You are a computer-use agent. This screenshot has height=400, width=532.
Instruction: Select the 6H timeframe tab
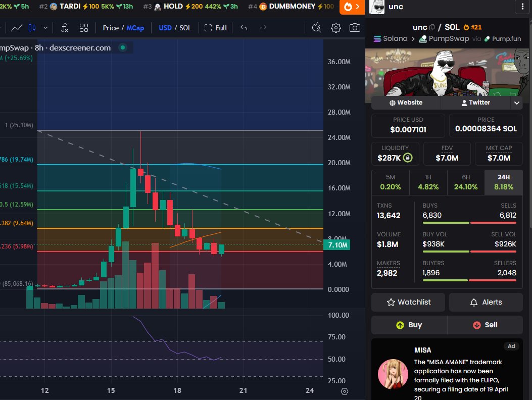pos(466,182)
